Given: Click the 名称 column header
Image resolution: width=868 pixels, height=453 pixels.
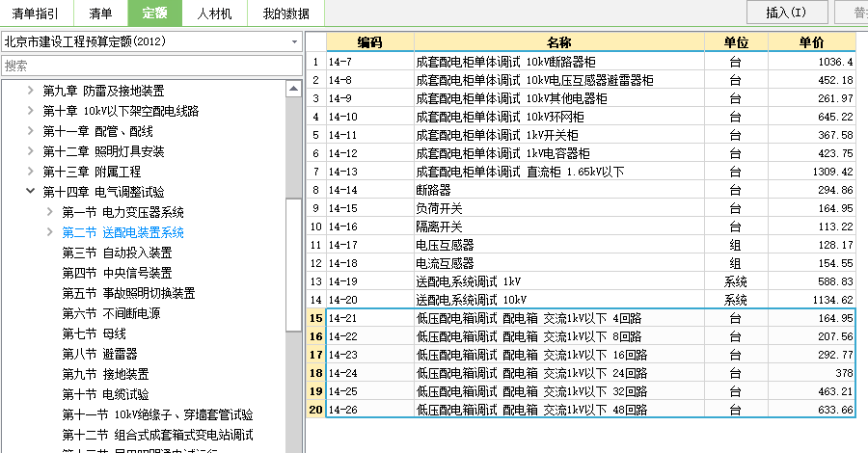Looking at the screenshot, I should click(558, 42).
